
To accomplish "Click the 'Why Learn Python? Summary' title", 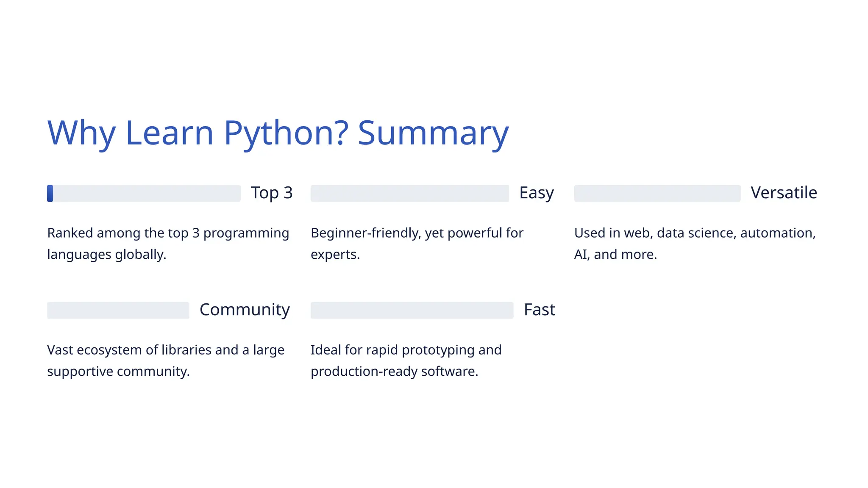I will tap(278, 133).
